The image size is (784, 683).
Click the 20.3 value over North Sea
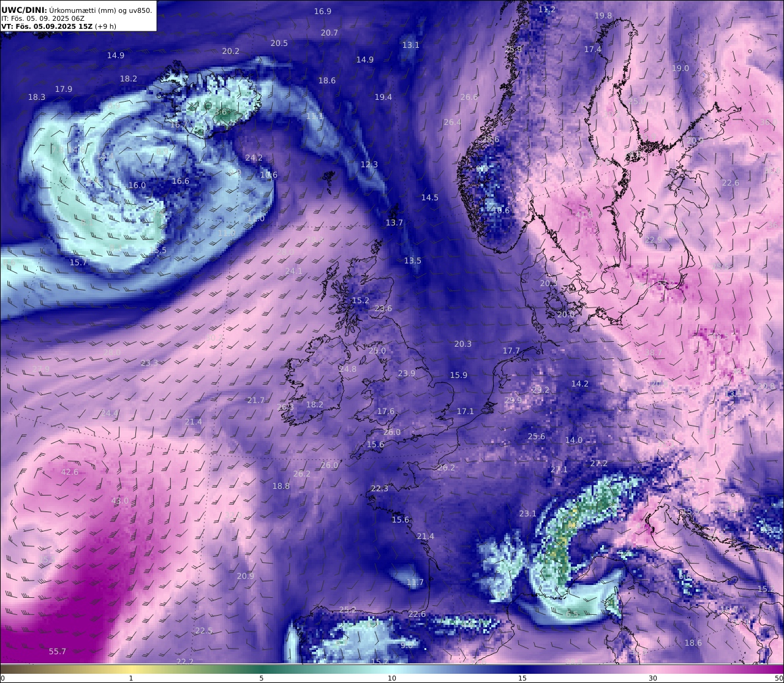463,344
